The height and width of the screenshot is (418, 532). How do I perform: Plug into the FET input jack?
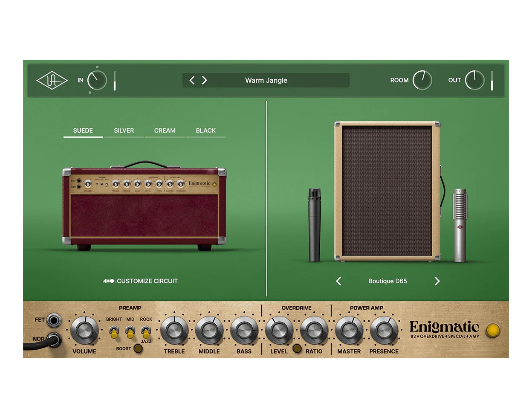[54, 320]
